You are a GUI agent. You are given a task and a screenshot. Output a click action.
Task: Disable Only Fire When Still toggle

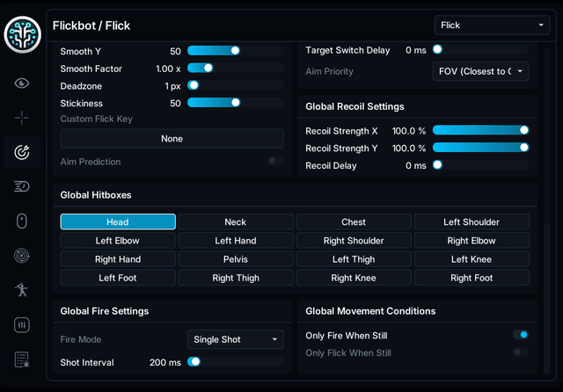click(x=521, y=335)
